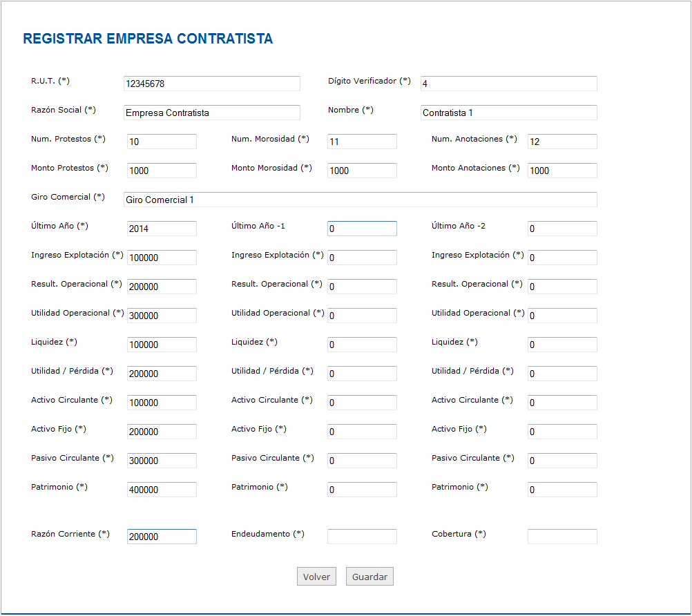Select Pasivo Circulante field containing 300000

[162, 461]
